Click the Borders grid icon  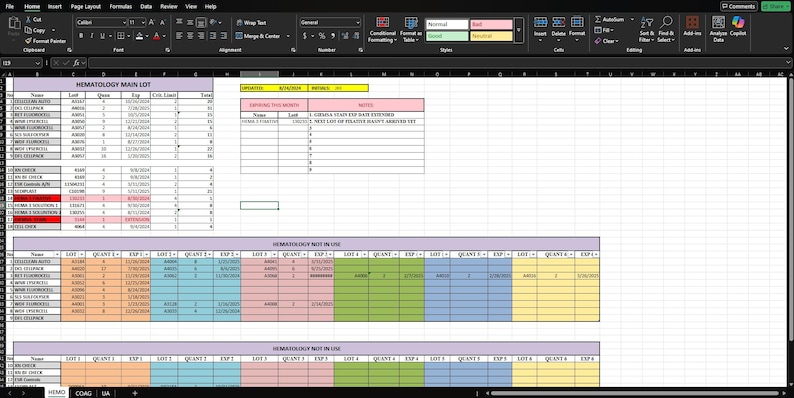(x=121, y=36)
